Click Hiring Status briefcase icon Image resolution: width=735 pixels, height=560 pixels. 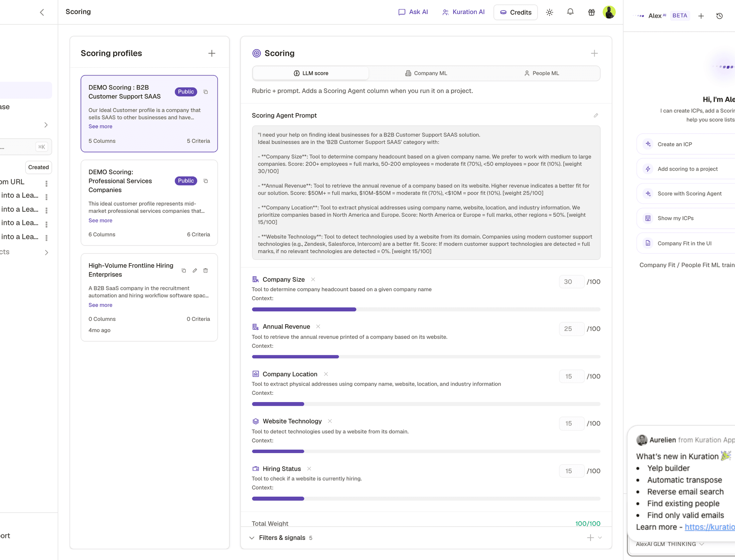(x=256, y=469)
